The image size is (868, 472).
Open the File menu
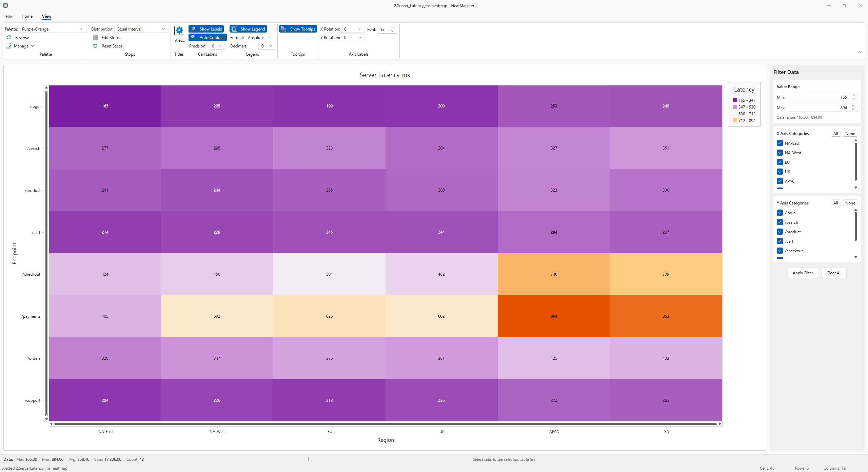pos(8,16)
